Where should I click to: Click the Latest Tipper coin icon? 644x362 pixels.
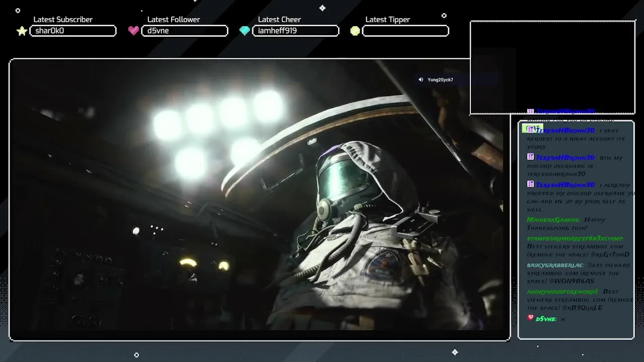pyautogui.click(x=355, y=31)
